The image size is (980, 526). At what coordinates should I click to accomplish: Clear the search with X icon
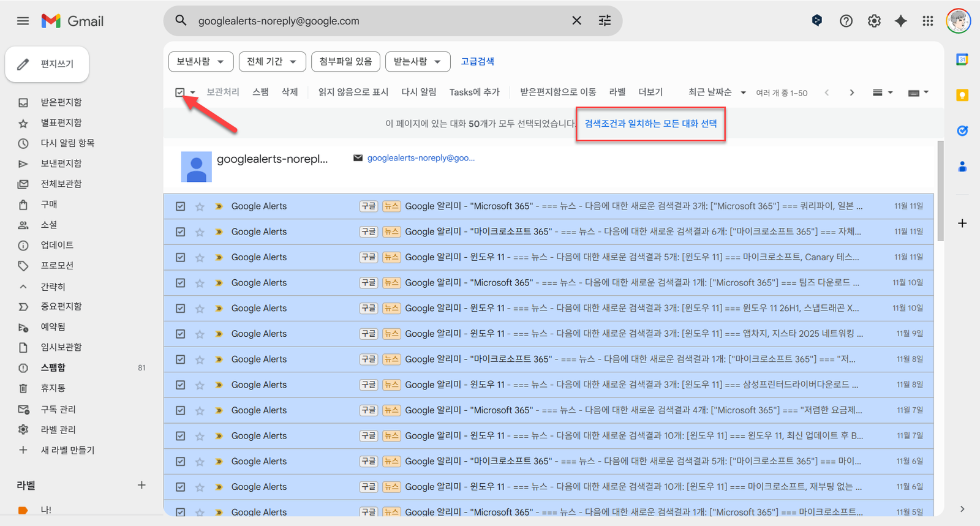[x=576, y=21]
